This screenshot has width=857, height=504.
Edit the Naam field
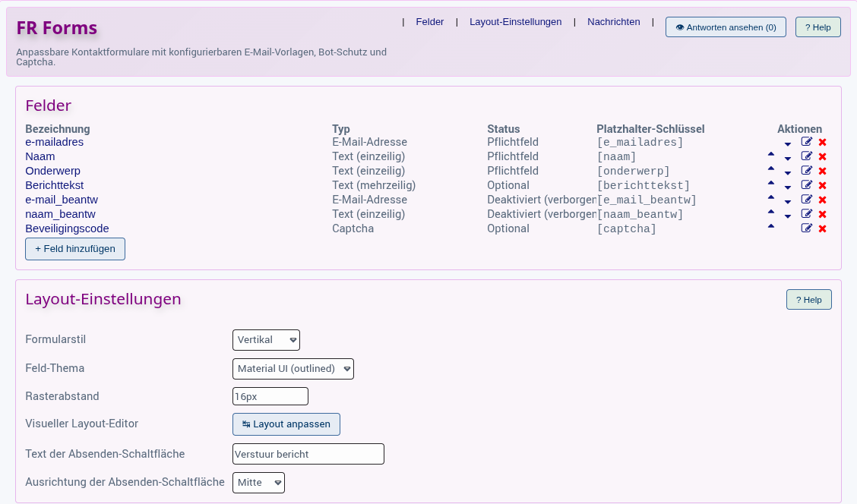[806, 156]
